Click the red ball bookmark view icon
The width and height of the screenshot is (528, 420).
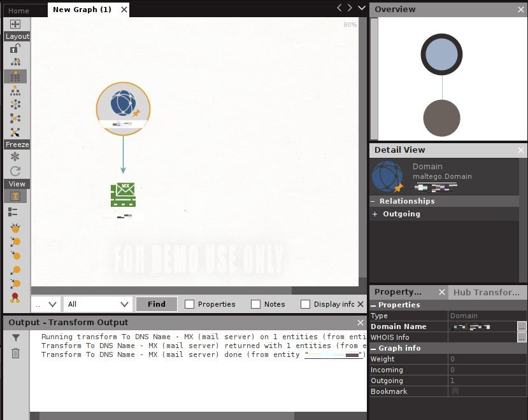pyautogui.click(x=15, y=298)
